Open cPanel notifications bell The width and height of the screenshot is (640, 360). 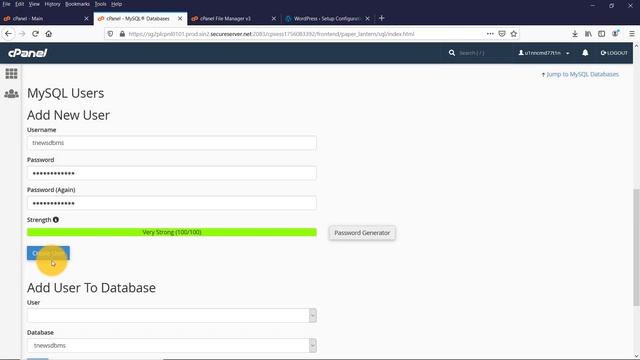pyautogui.click(x=585, y=53)
